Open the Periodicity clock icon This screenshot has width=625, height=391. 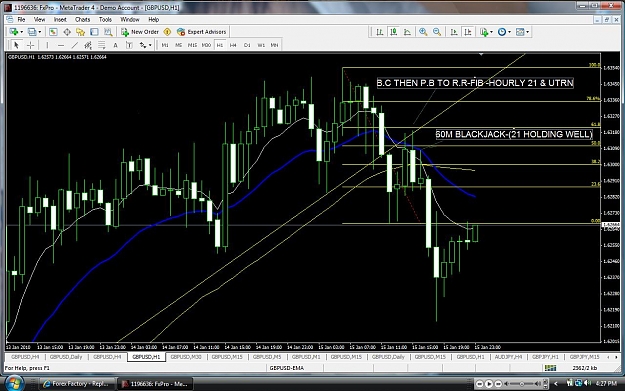pyautogui.click(x=502, y=32)
